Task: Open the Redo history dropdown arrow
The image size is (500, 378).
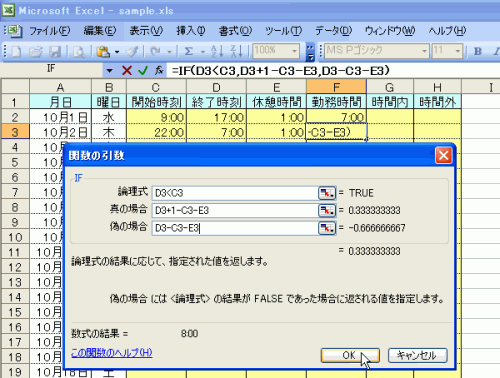Action: [x=170, y=52]
